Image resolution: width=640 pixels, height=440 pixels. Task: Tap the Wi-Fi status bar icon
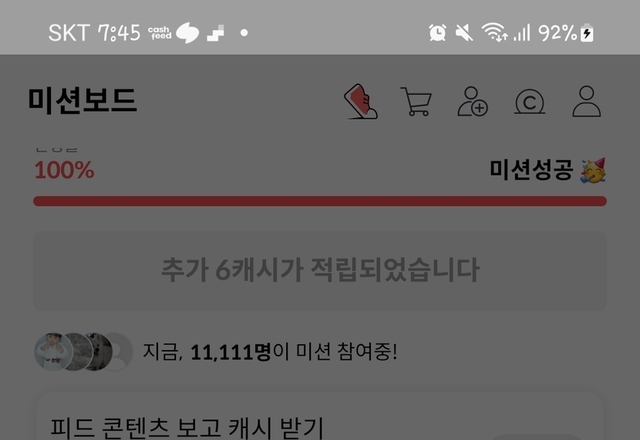click(494, 32)
